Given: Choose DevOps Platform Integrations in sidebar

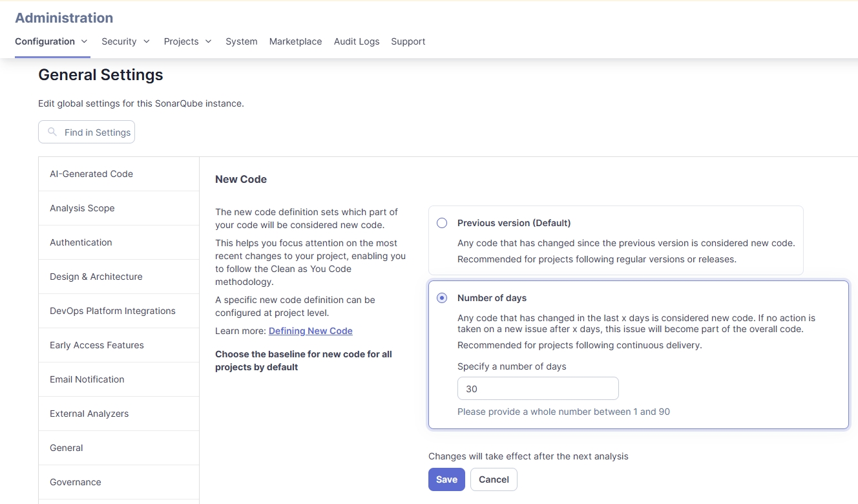Looking at the screenshot, I should [x=112, y=311].
